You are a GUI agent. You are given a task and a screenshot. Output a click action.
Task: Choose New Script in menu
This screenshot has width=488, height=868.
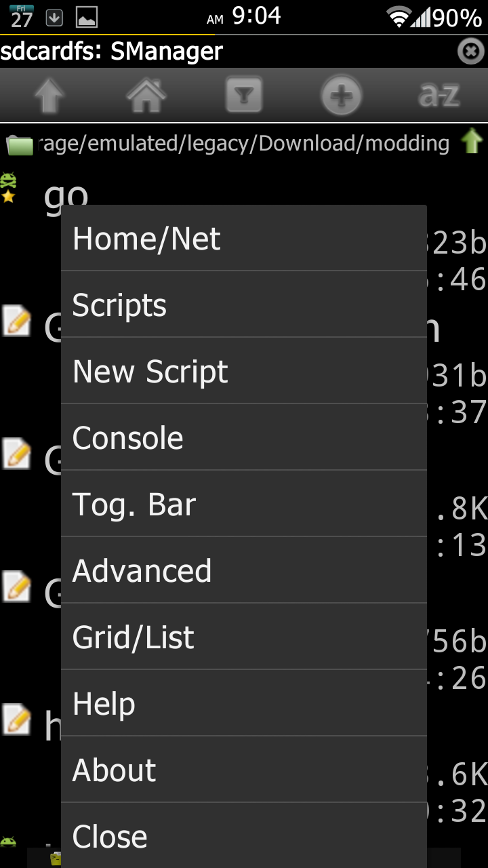click(x=244, y=372)
